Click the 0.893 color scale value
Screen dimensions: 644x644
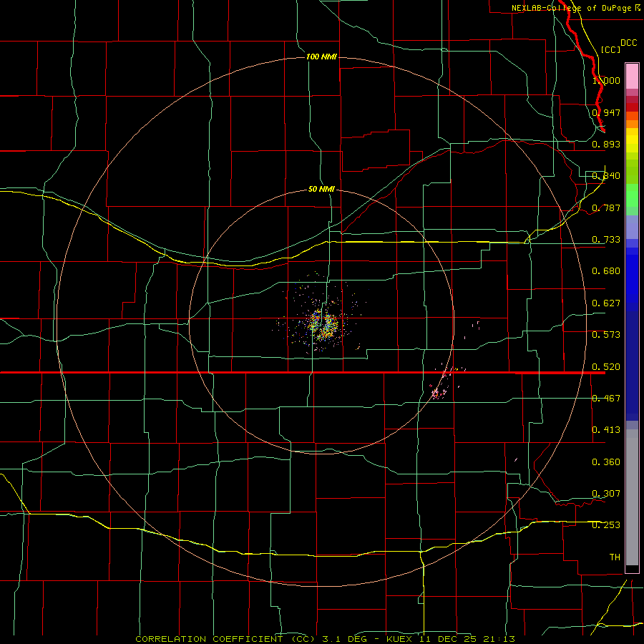606,144
